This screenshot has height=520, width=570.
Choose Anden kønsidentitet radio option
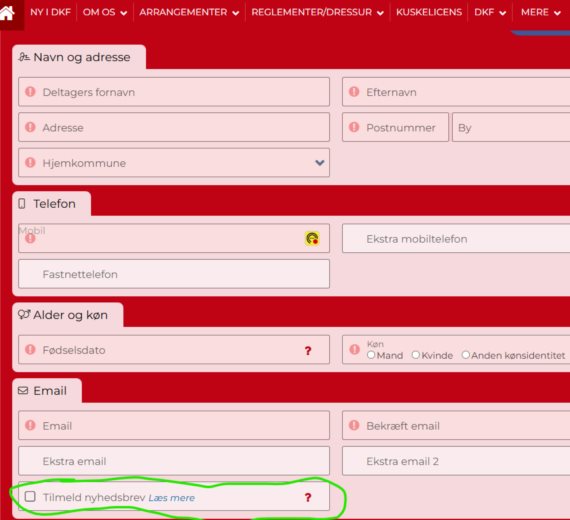click(466, 355)
